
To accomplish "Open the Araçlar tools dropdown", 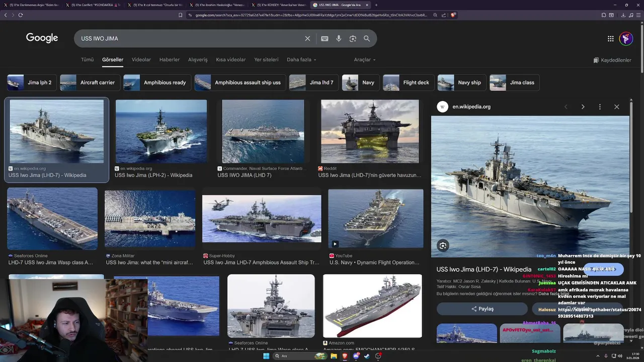I will [x=365, y=60].
